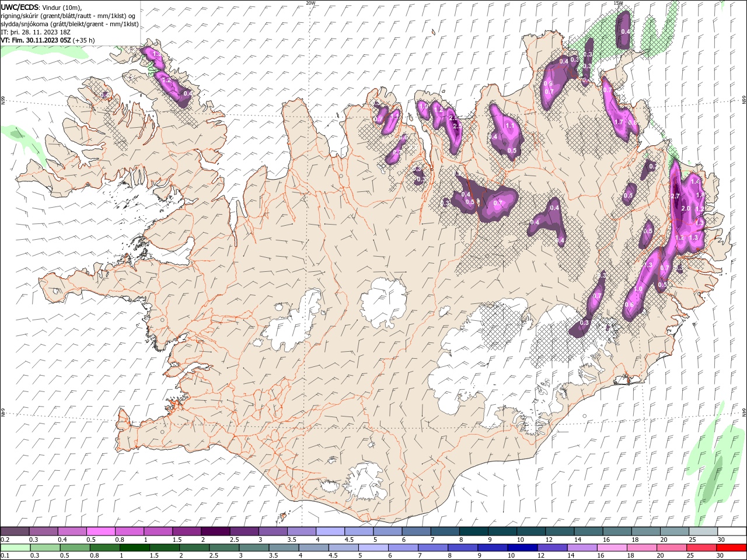The height and width of the screenshot is (560, 747).
Task: Pick the pure red rain swatch at 30
Action: tap(731, 548)
